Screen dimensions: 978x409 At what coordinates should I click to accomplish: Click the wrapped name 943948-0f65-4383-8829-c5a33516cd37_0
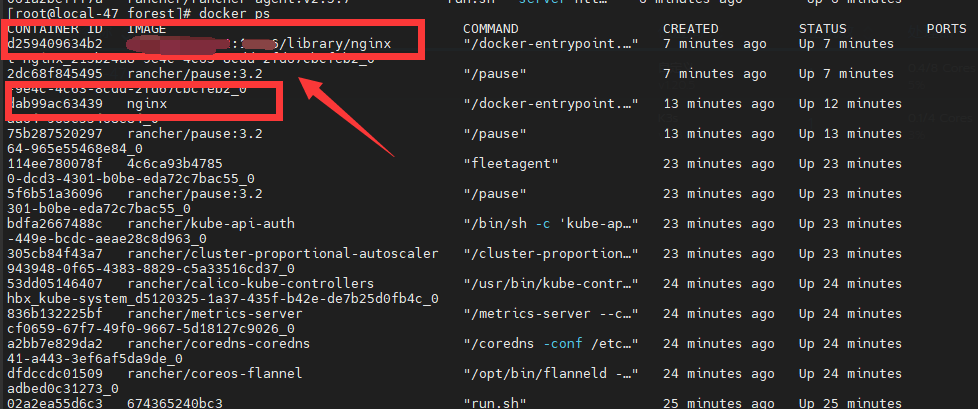tap(151, 268)
